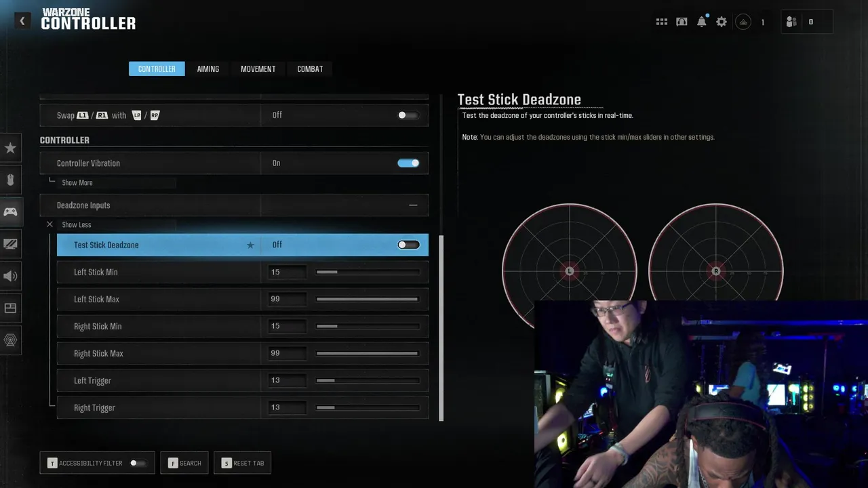Screen dimensions: 868x488
Task: Click the left stick deadzone circle
Action: click(x=570, y=271)
